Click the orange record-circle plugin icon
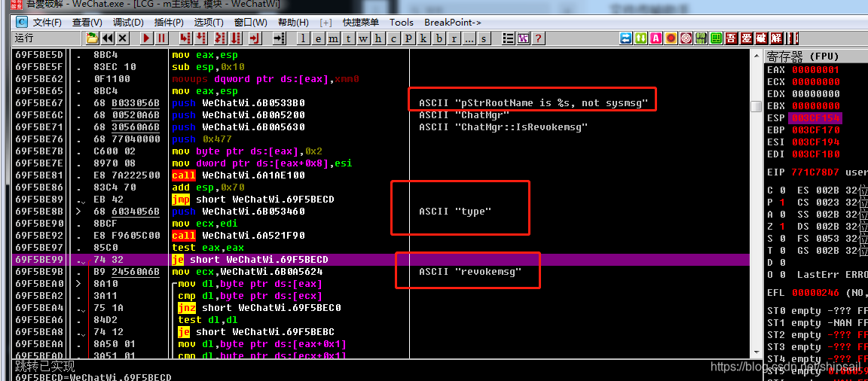 click(671, 38)
